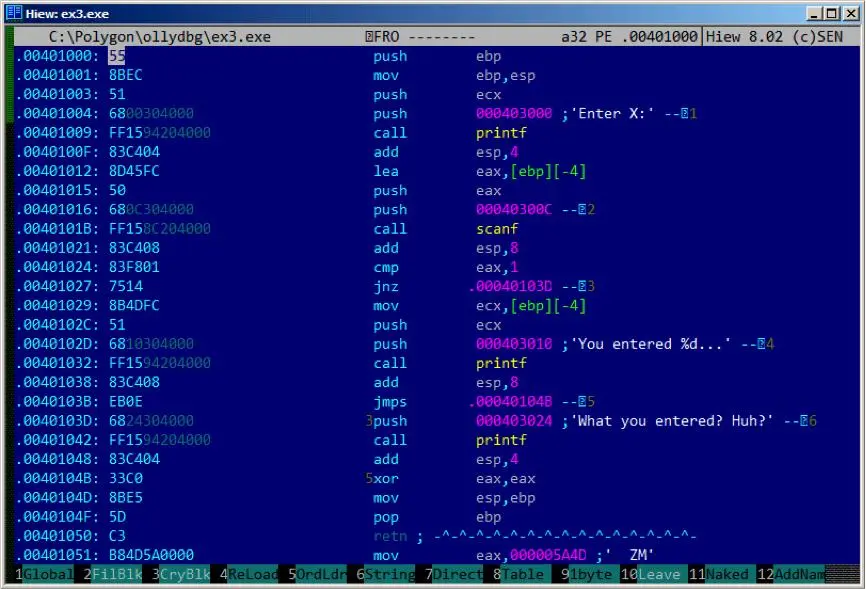Select the 9 1byte function key

(590, 575)
